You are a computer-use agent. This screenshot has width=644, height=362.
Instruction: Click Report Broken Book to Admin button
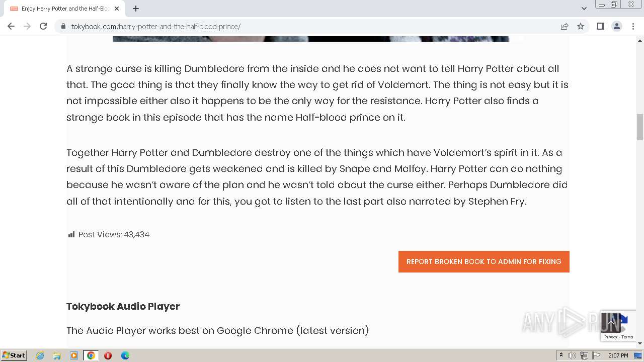point(484,261)
